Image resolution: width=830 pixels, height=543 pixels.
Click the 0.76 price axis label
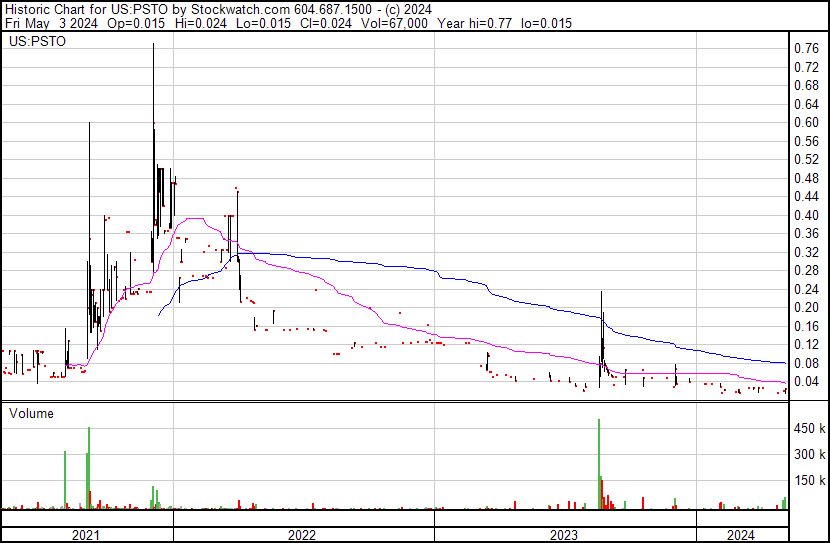806,48
